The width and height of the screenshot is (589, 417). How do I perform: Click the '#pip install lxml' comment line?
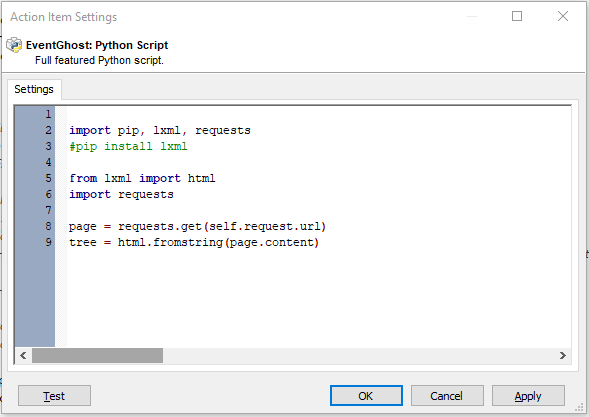(128, 146)
